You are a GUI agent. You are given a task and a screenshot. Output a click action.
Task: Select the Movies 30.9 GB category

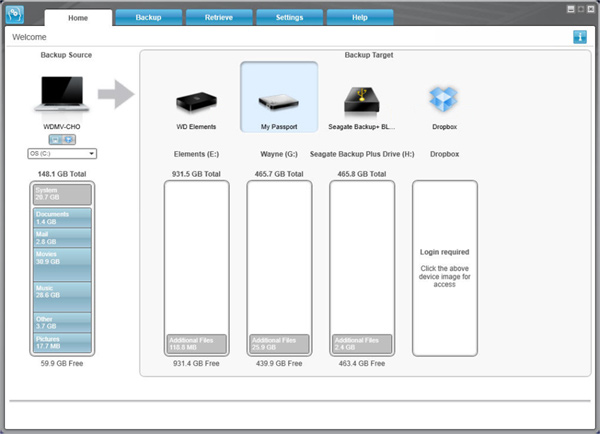point(62,264)
